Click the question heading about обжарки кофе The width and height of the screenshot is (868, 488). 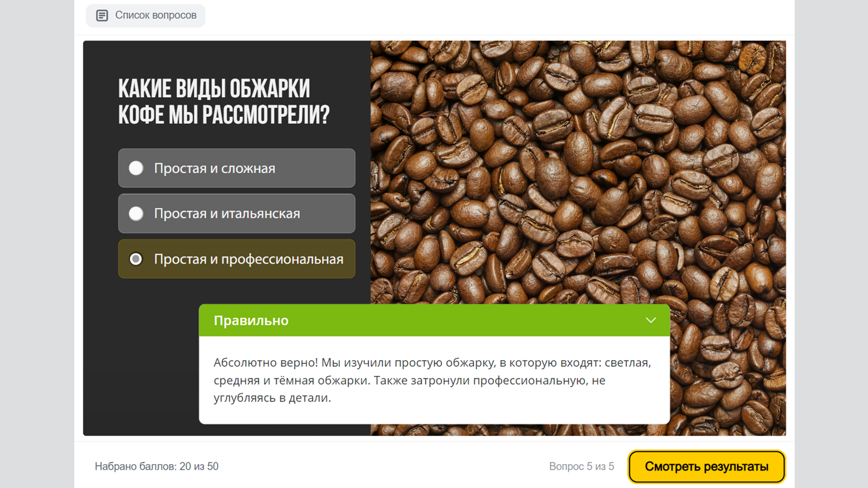click(x=224, y=101)
